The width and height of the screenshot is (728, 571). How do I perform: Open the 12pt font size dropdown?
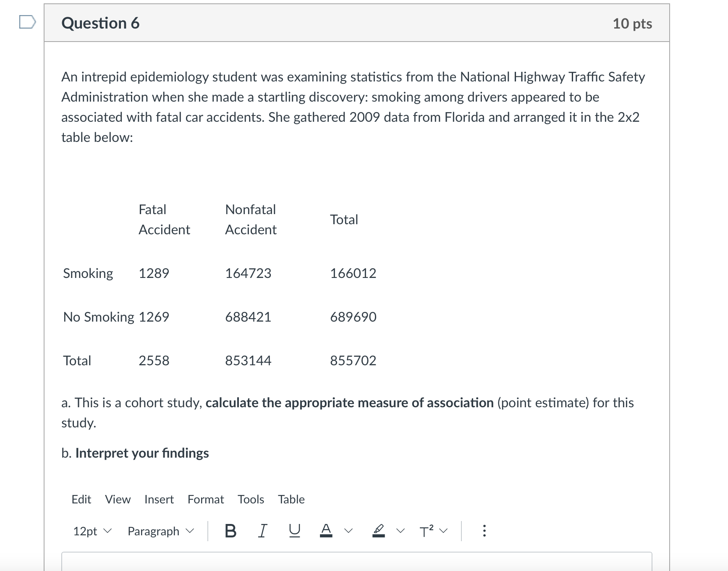(x=92, y=531)
